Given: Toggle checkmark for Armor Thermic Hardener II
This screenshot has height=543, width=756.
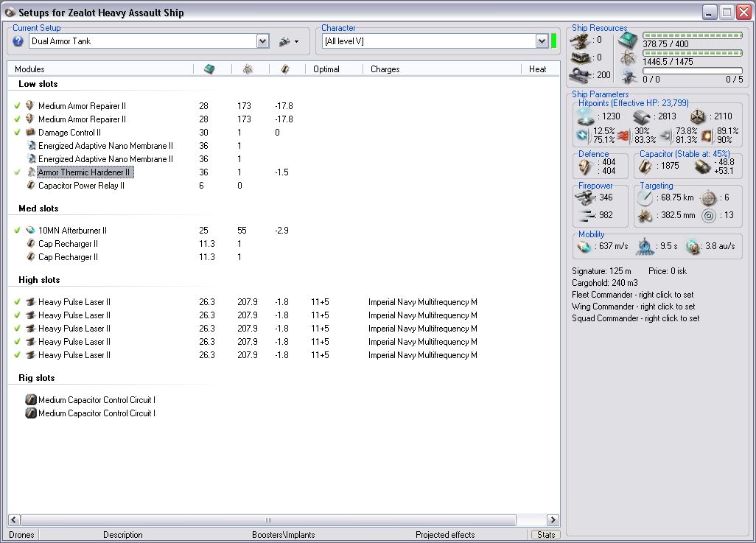Looking at the screenshot, I should coord(17,172).
